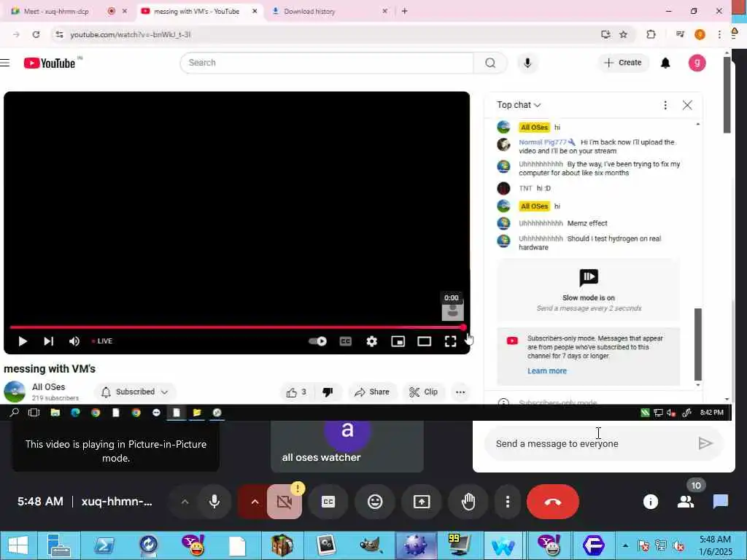The image size is (747, 560).
Task: Share the video
Action: [372, 392]
